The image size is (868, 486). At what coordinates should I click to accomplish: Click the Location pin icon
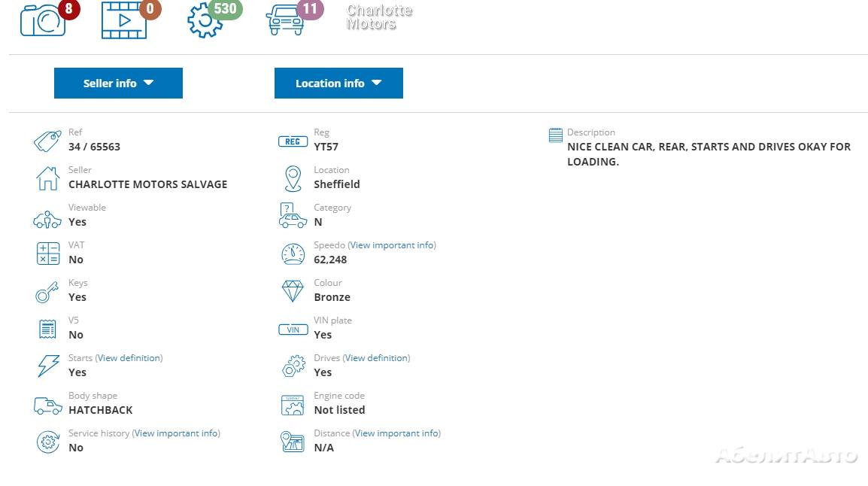point(293,178)
